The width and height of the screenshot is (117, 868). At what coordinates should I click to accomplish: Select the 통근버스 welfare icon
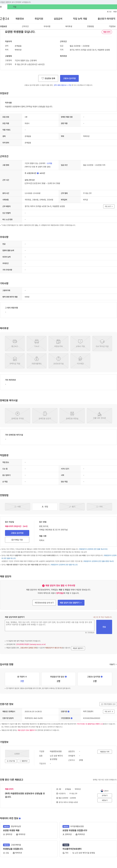click(15, 343)
